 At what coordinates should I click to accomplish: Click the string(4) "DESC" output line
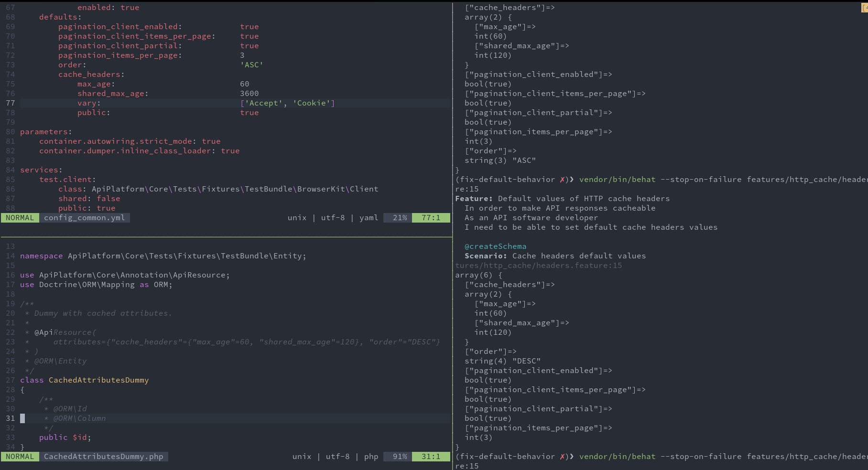(503, 361)
